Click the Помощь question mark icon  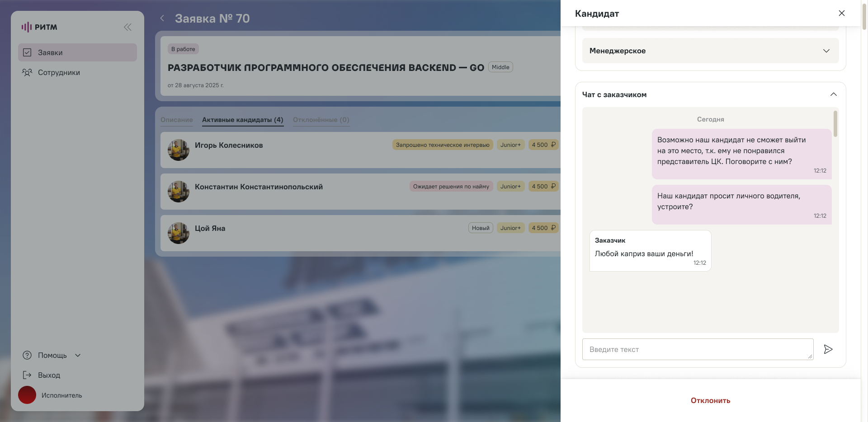click(27, 355)
